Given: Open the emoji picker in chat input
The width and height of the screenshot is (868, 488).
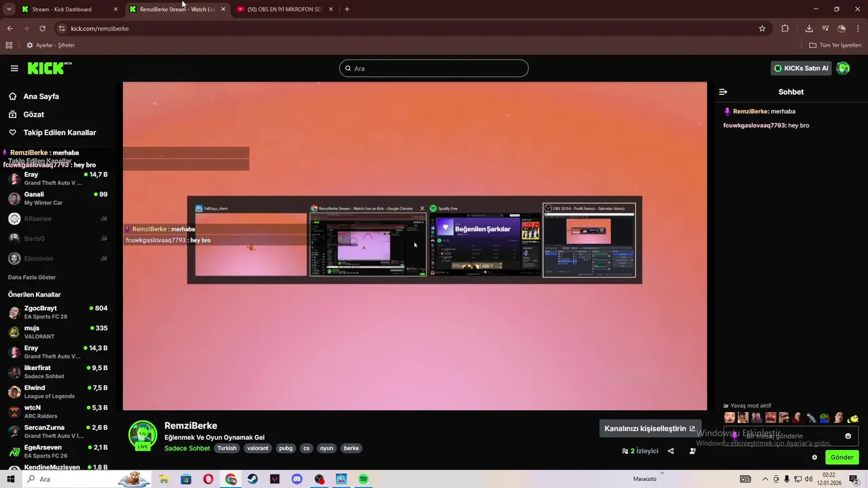Looking at the screenshot, I should pos(848,436).
